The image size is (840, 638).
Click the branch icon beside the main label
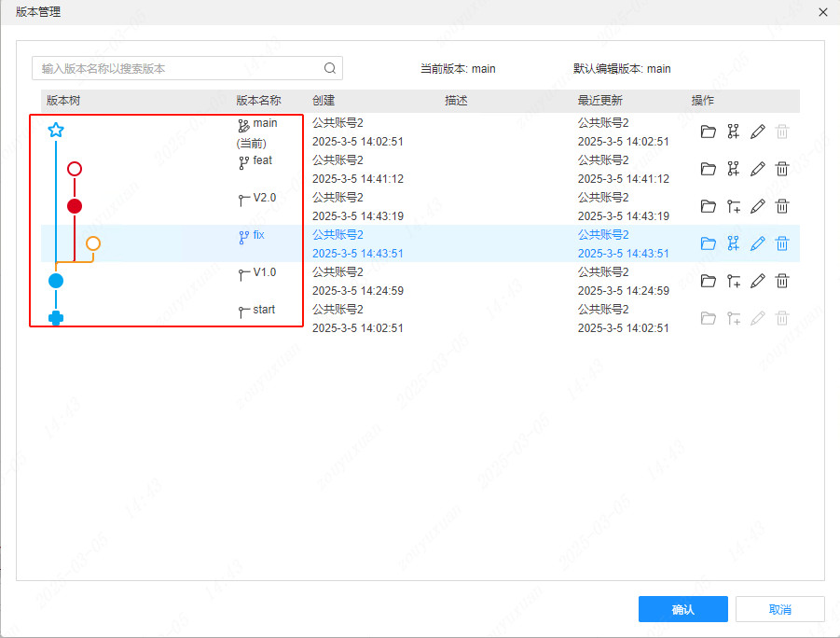pyautogui.click(x=243, y=122)
